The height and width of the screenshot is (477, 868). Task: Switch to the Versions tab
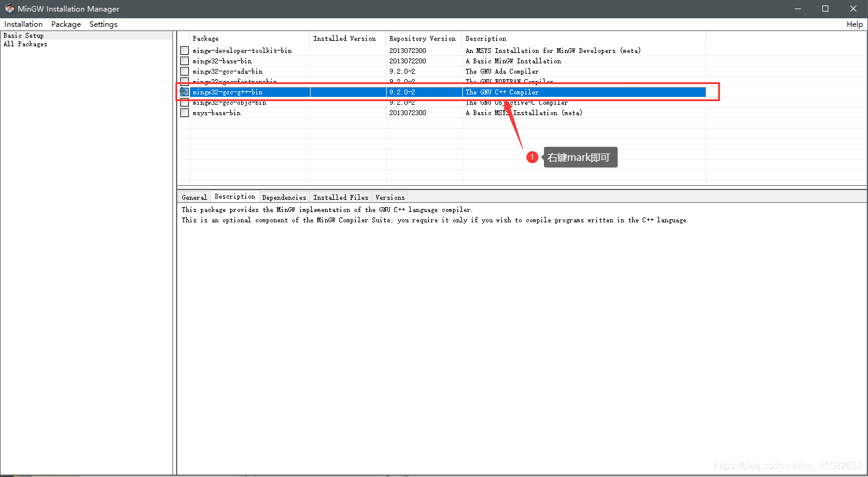click(390, 197)
